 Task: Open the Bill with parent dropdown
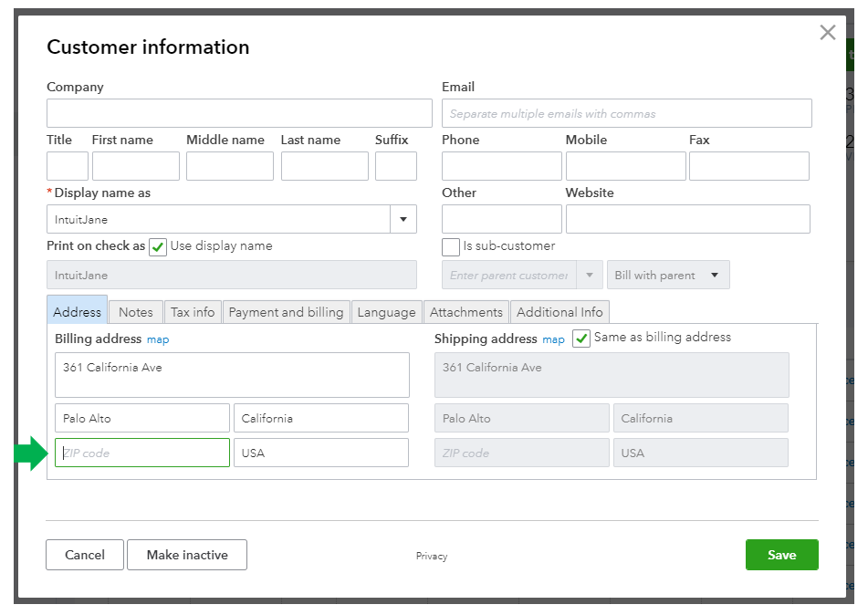[x=668, y=276]
